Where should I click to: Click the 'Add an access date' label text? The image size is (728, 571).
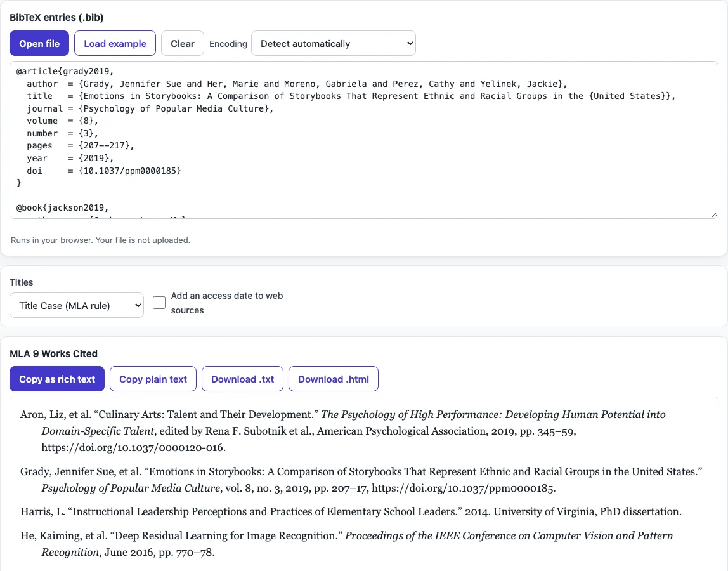(x=226, y=303)
